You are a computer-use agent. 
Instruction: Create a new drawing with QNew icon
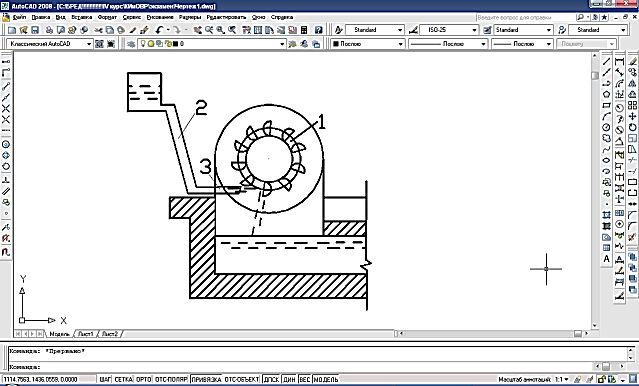tap(12, 30)
